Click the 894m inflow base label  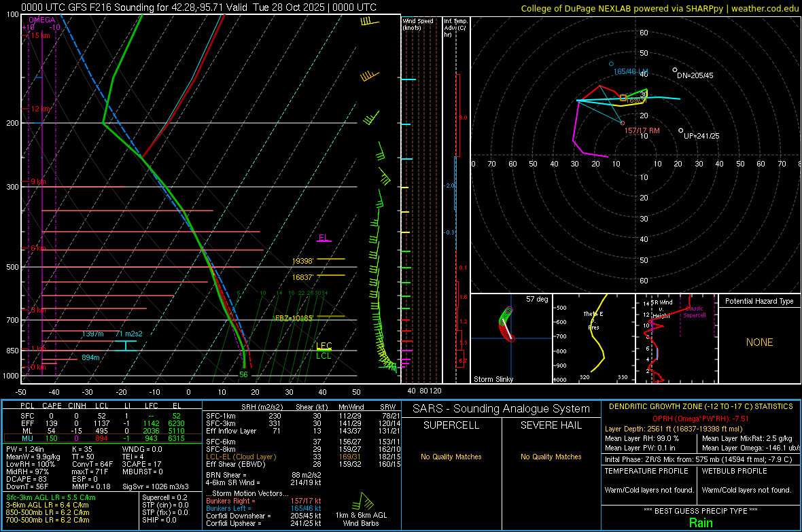tap(90, 357)
